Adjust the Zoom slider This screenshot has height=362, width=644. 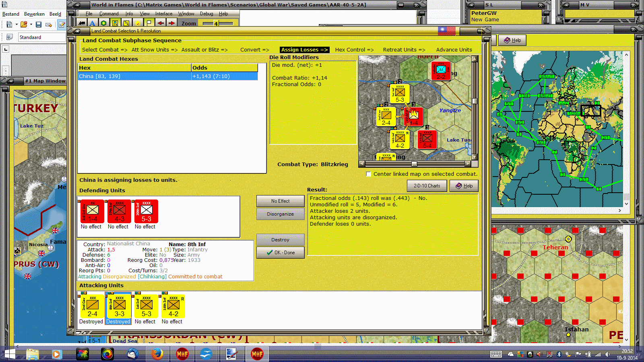coord(218,23)
